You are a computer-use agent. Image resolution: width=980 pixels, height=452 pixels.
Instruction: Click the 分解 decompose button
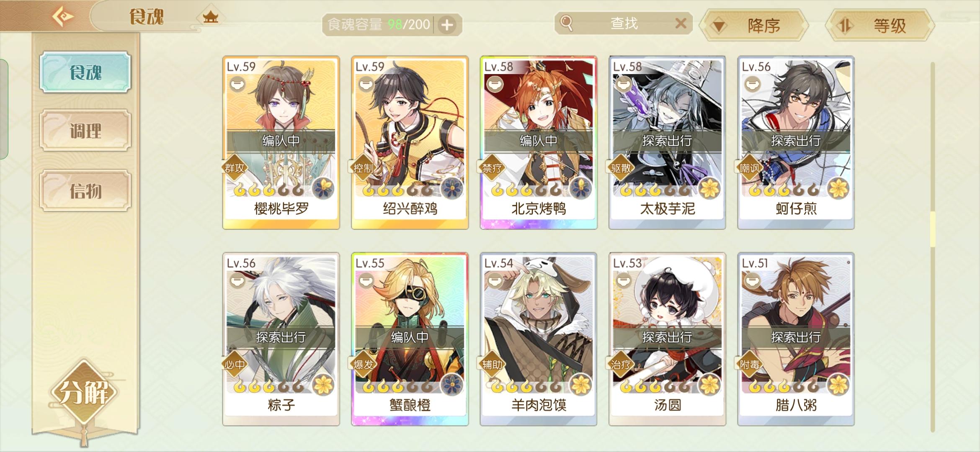(x=84, y=393)
